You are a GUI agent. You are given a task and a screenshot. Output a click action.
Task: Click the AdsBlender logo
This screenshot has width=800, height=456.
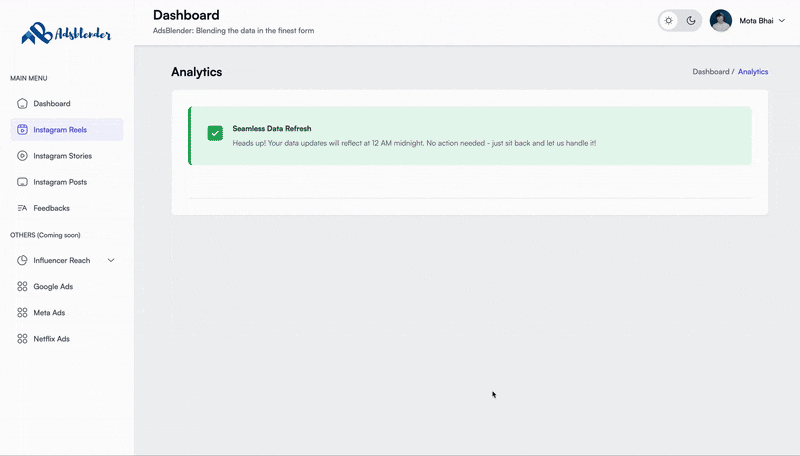[x=66, y=33]
